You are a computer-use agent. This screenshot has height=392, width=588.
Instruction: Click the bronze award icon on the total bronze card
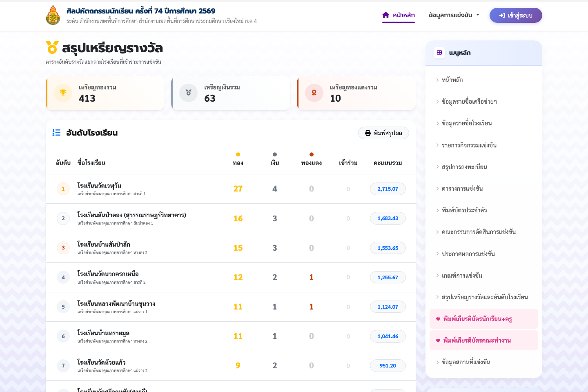click(314, 93)
